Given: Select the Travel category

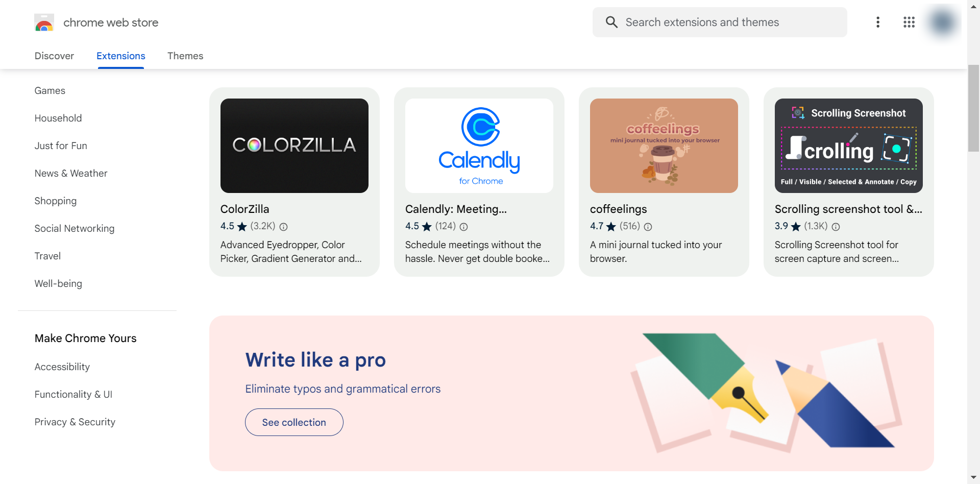Looking at the screenshot, I should tap(47, 256).
